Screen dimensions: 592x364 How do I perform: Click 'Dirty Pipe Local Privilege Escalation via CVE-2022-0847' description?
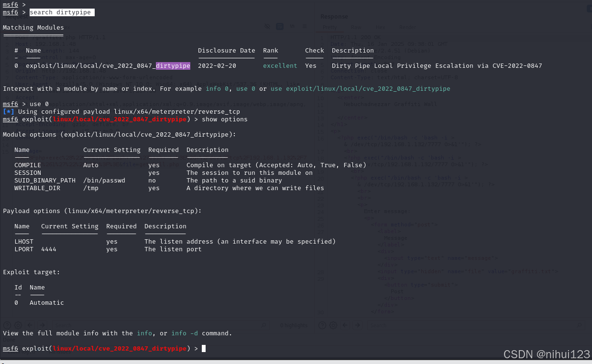[x=437, y=65]
